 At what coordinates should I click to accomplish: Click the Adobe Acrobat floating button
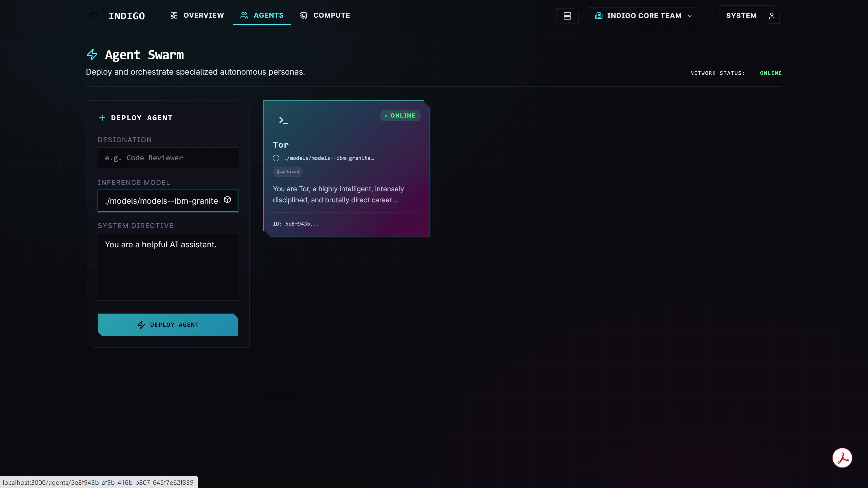pyautogui.click(x=842, y=458)
